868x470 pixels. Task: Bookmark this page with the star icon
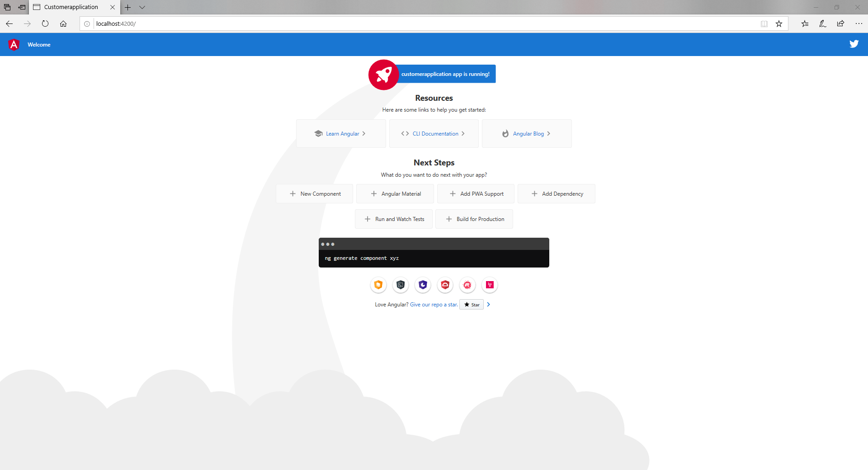(x=778, y=23)
